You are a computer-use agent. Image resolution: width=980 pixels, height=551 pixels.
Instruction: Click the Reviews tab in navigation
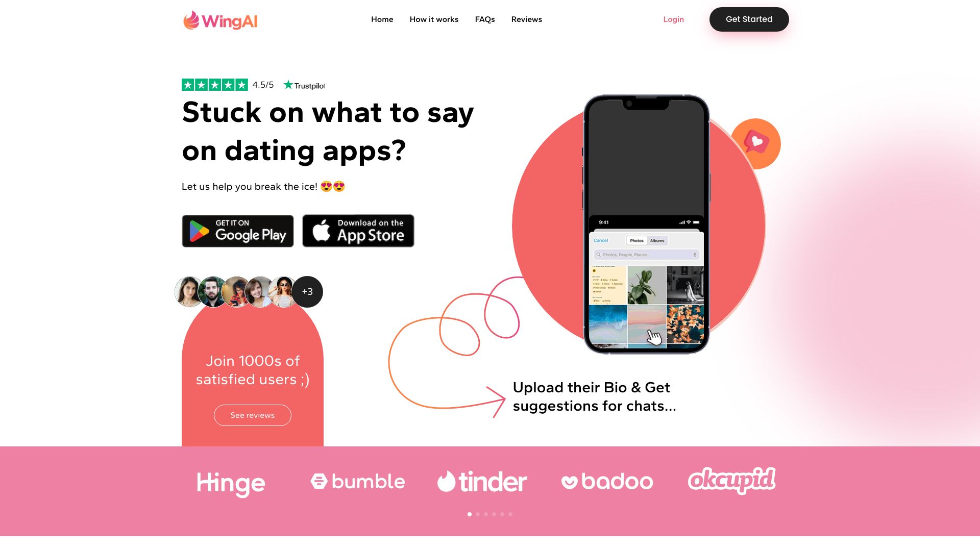(526, 19)
